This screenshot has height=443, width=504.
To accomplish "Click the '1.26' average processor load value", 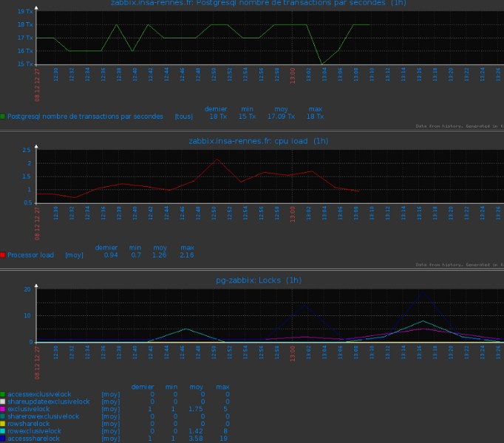I will (160, 255).
